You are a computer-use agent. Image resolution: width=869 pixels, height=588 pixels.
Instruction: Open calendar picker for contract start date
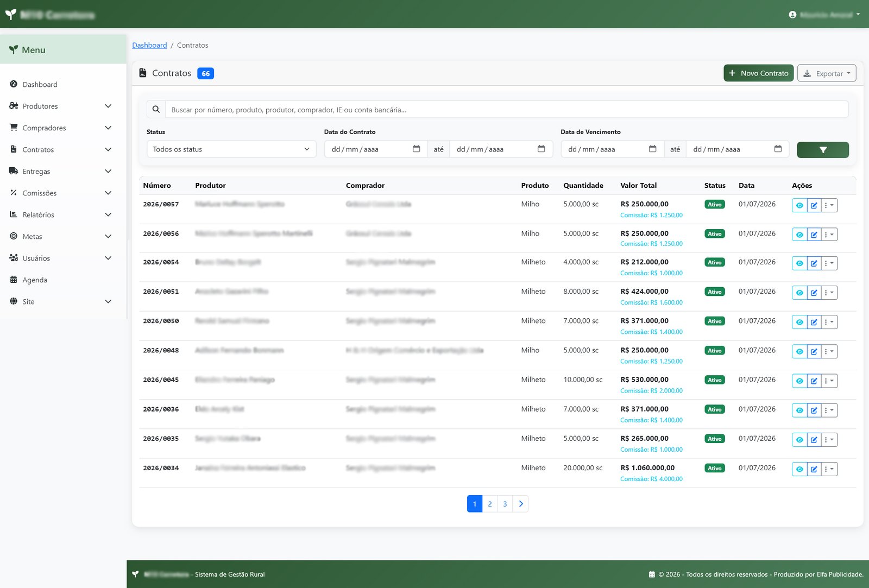(417, 149)
